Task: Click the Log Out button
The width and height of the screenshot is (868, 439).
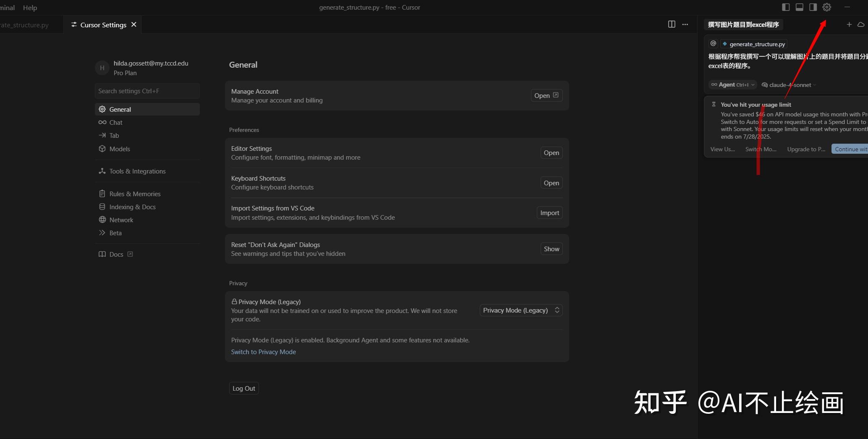Action: [244, 388]
